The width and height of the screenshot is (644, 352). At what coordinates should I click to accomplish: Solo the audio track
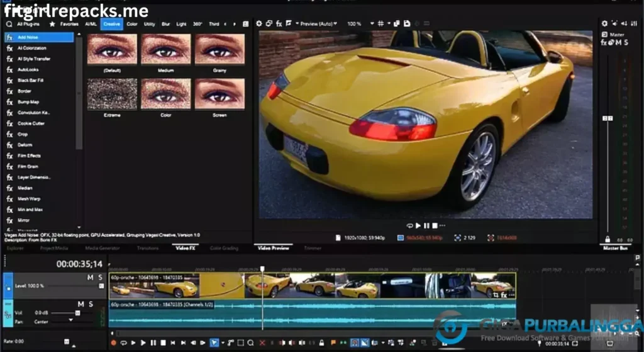(91, 304)
